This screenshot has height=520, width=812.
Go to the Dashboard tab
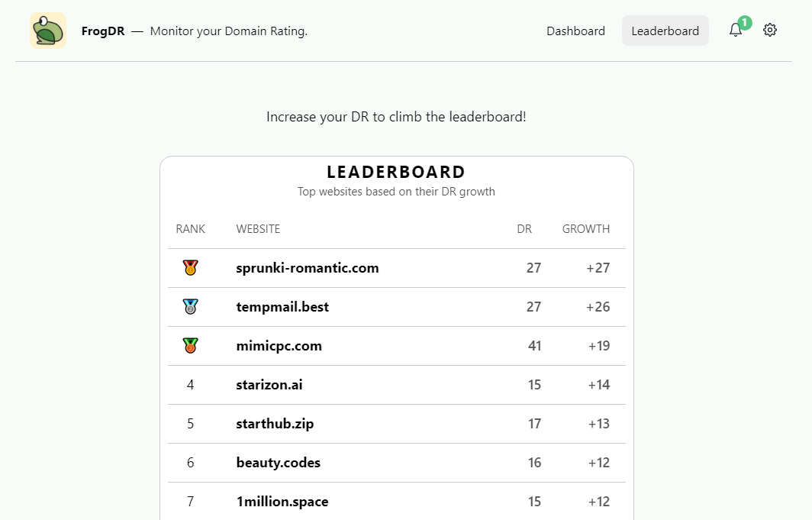576,31
